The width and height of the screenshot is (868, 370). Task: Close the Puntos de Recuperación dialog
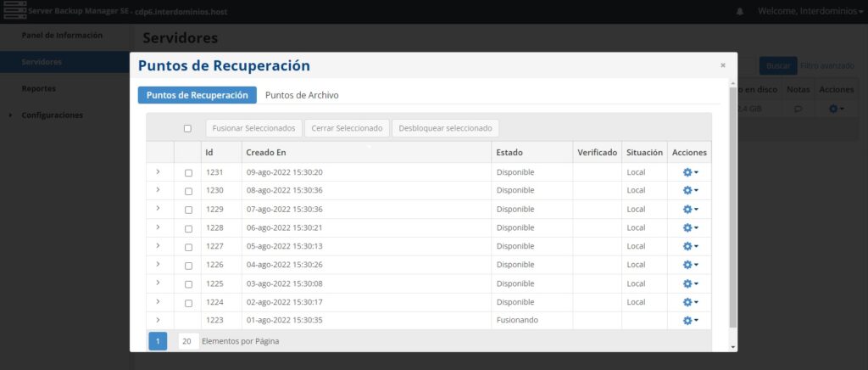coord(722,65)
